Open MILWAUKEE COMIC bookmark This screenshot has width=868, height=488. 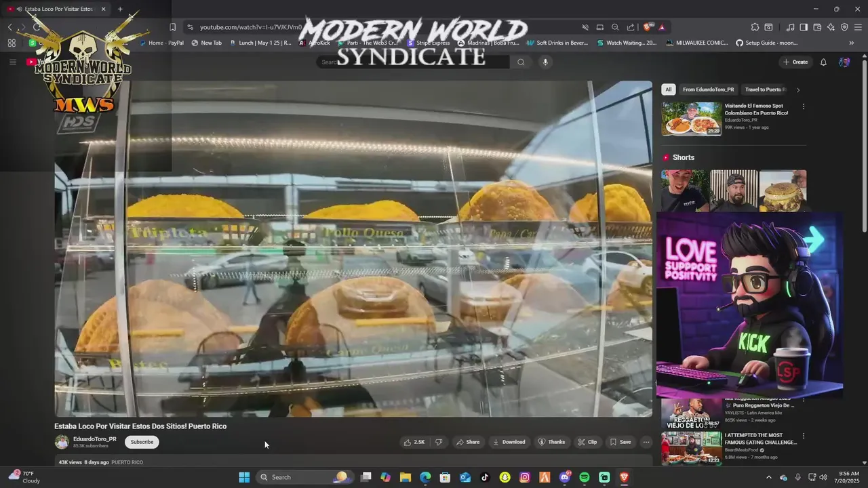[x=697, y=43]
